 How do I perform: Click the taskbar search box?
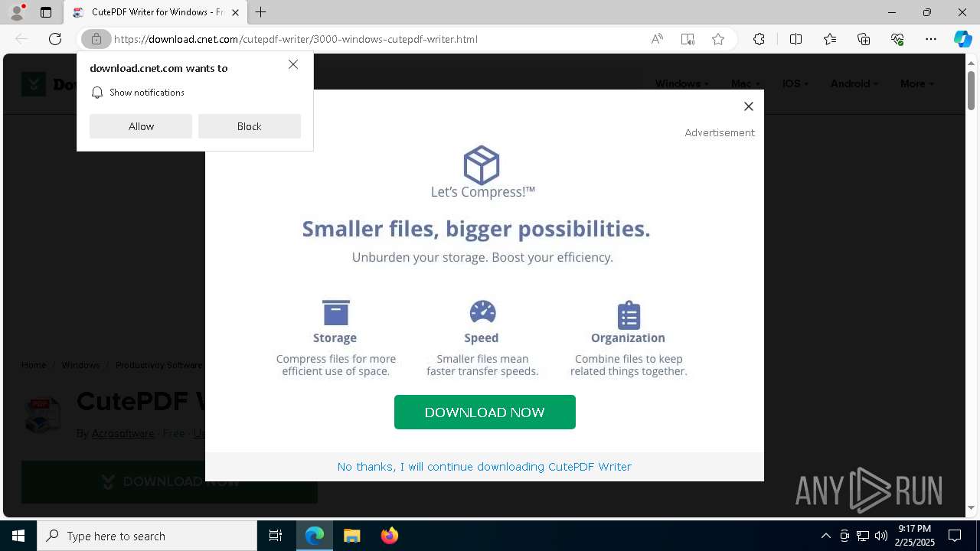click(147, 536)
